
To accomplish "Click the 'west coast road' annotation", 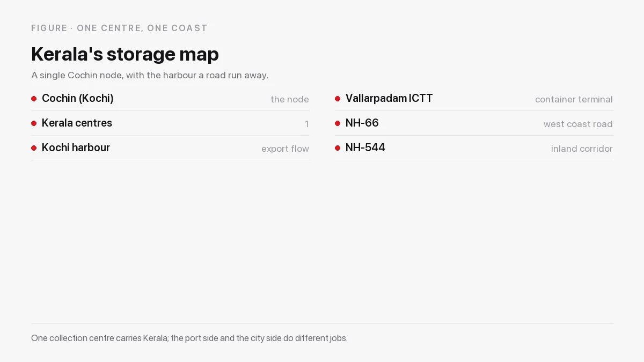I will coord(578,124).
